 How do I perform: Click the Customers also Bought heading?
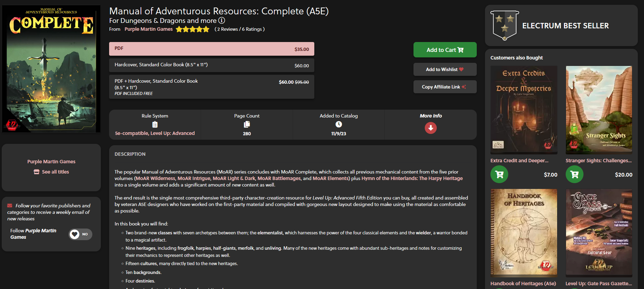516,58
